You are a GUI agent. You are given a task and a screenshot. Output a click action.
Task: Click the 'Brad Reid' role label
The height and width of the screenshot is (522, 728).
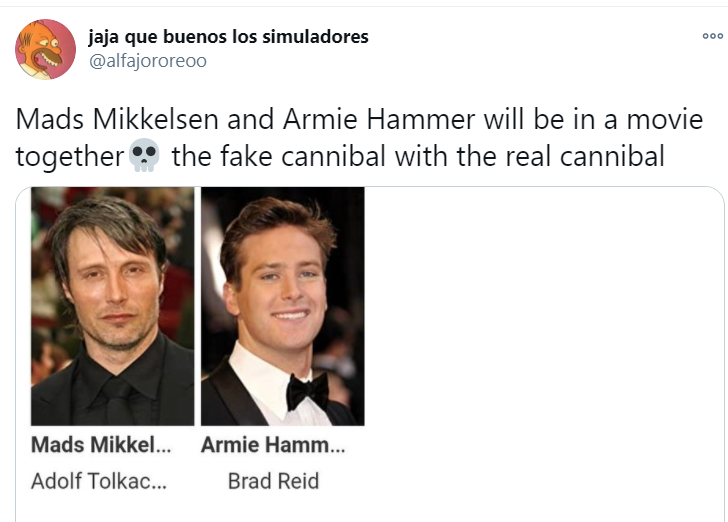pyautogui.click(x=273, y=481)
